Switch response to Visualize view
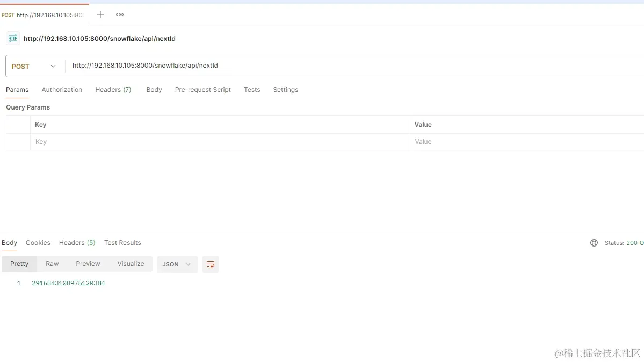This screenshot has width=644, height=362. [x=131, y=264]
